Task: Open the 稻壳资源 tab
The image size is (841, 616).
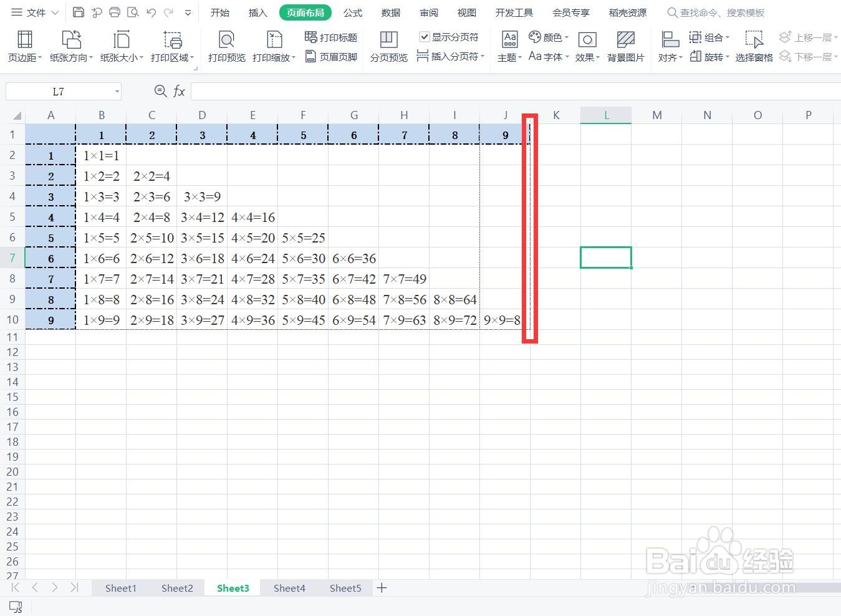Action: pyautogui.click(x=628, y=12)
